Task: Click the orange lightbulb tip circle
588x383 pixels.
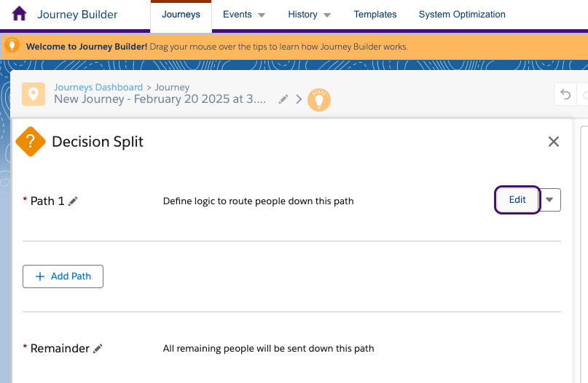Action: click(x=318, y=99)
